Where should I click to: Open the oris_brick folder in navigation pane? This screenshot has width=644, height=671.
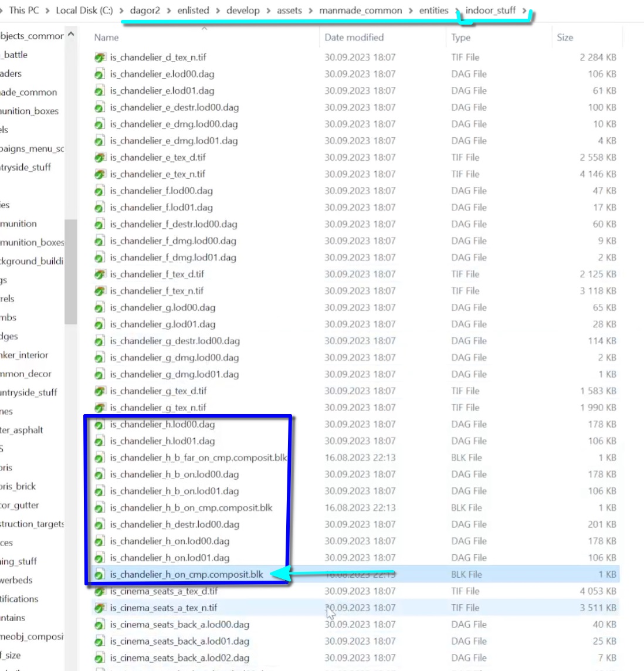(x=18, y=486)
